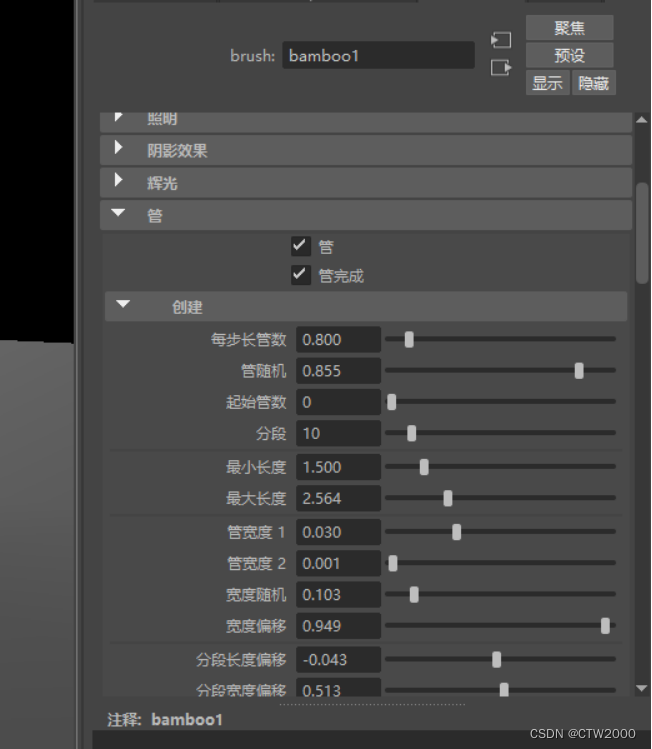652x749 pixels.
Task: Click the scrollbar up arrow
Action: [642, 120]
